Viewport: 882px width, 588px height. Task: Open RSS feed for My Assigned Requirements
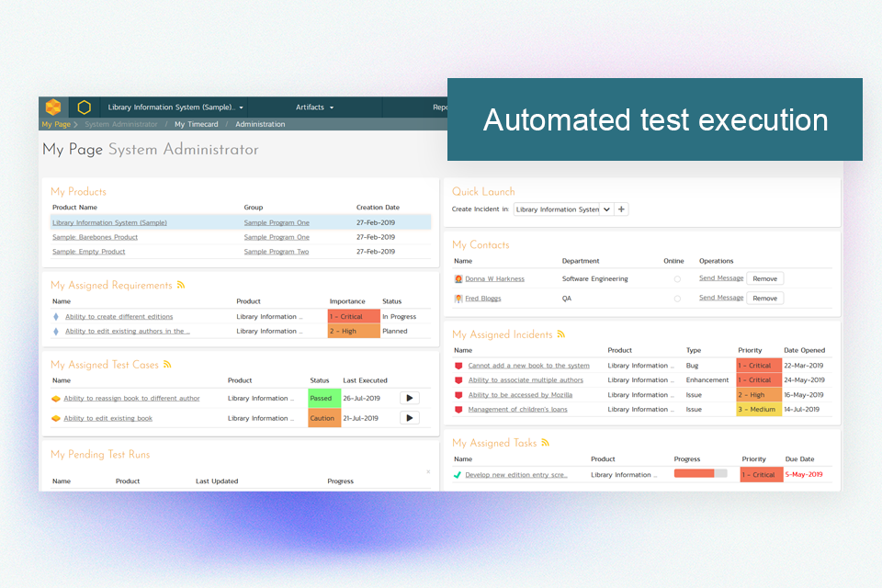181,285
